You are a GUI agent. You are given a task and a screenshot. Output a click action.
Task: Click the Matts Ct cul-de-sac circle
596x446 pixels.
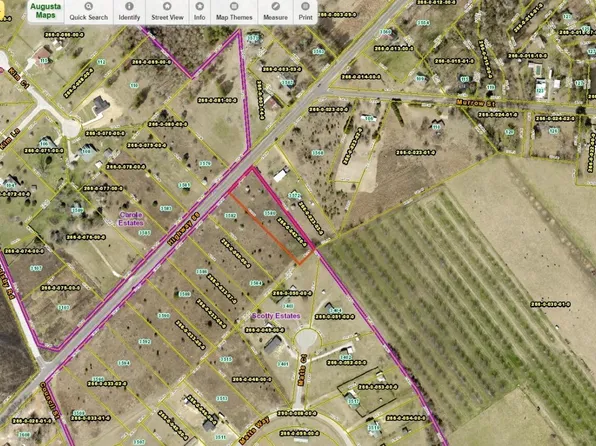pyautogui.click(x=306, y=339)
